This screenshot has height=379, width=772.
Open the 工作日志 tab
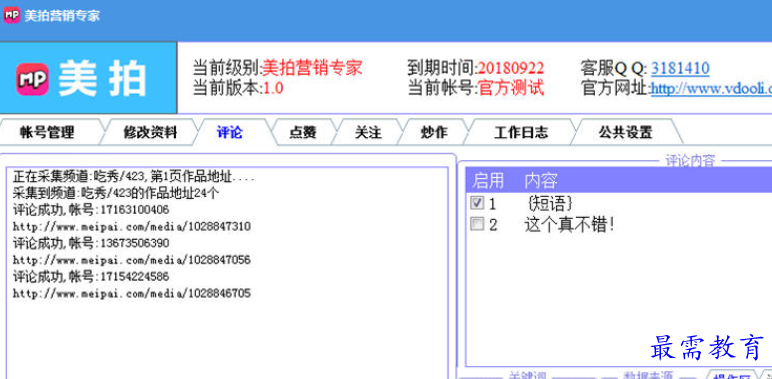[x=521, y=132]
